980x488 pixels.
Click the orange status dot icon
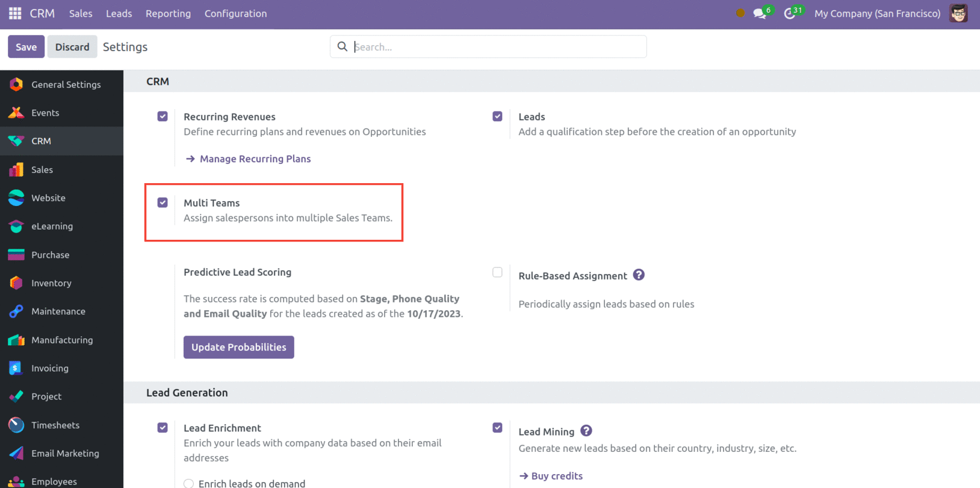click(740, 13)
